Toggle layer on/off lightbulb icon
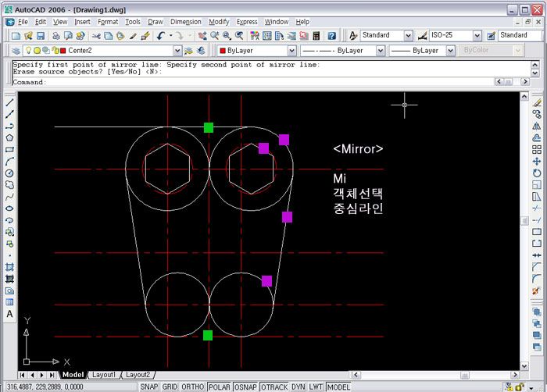 point(29,51)
